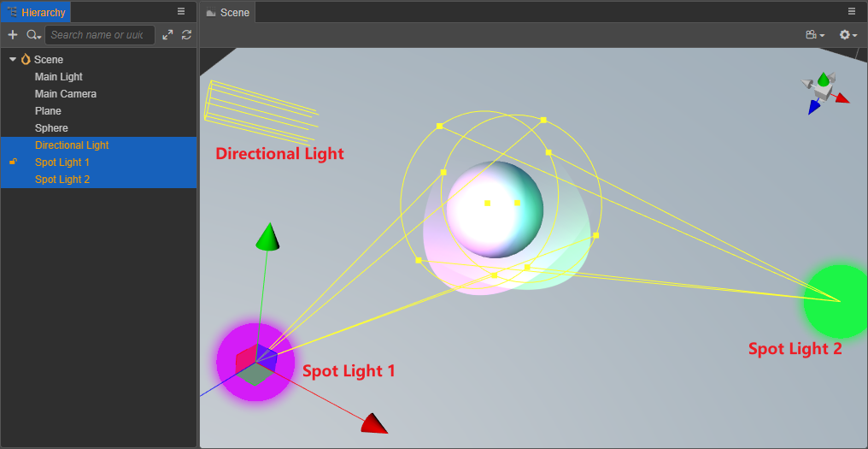This screenshot has height=449, width=868.
Task: Click the gray center cube of view gizmo
Action: coord(824,93)
